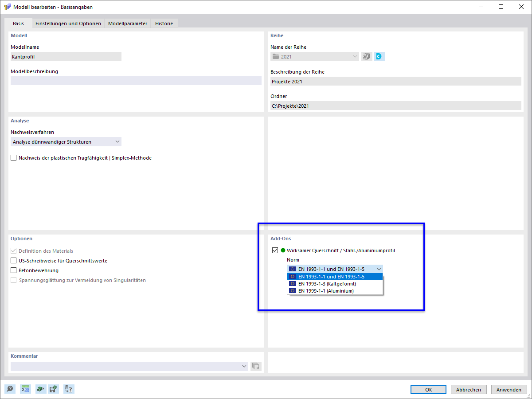
Task: Click the Modellbeschreibung input field
Action: coord(136,81)
